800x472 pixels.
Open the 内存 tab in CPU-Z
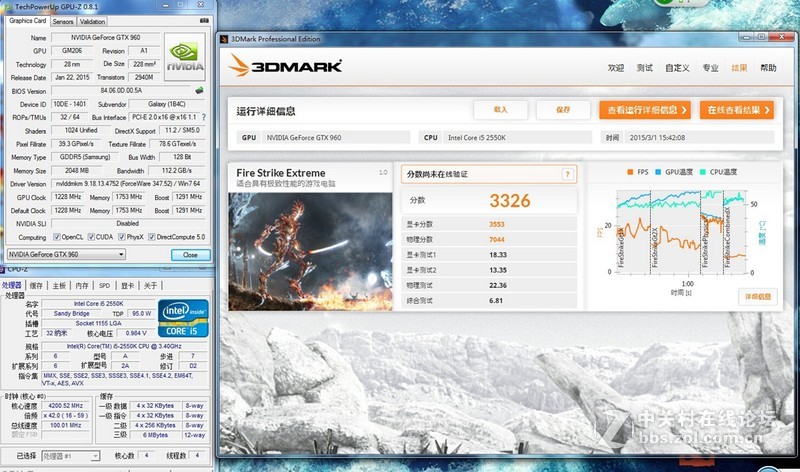(x=82, y=286)
